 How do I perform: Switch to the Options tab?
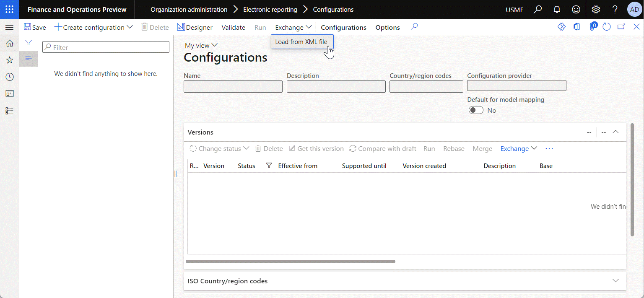[387, 27]
